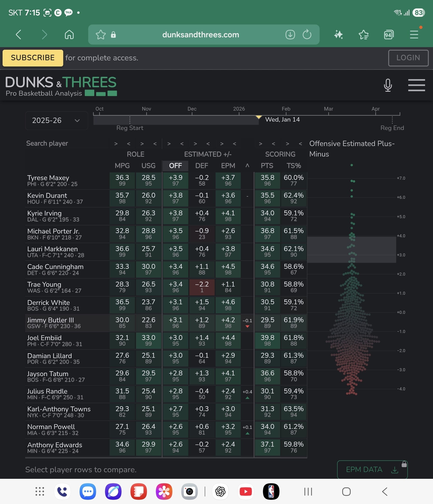This screenshot has height=504, width=433.
Task: Open the browser hamburger menu
Action: (414, 35)
